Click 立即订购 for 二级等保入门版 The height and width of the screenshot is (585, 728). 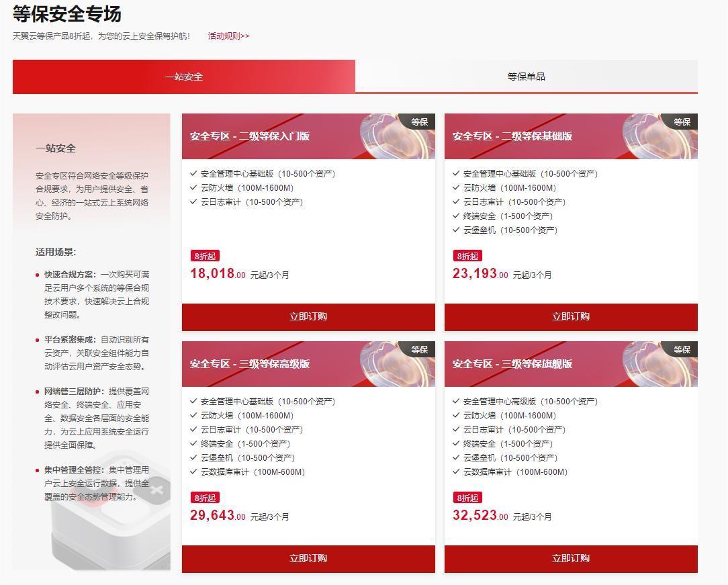click(x=308, y=316)
